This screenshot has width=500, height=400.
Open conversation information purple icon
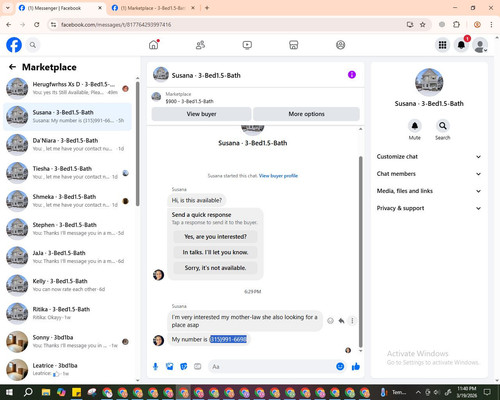[352, 75]
